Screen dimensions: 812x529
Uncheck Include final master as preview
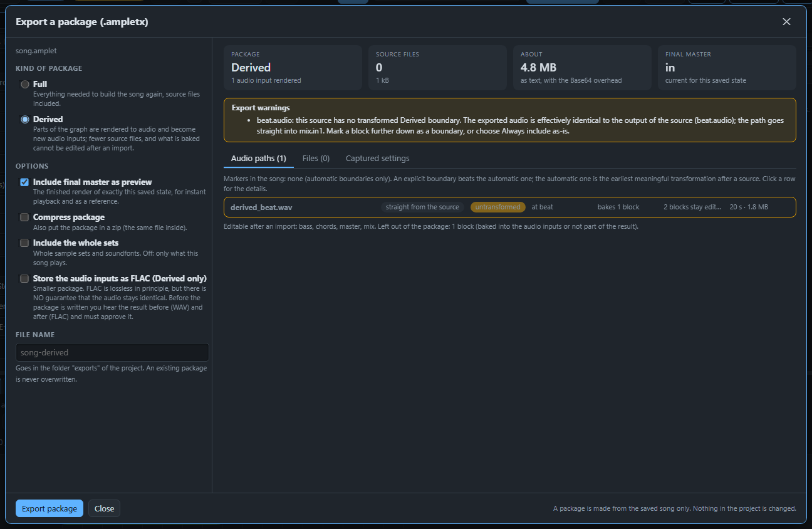coord(24,182)
